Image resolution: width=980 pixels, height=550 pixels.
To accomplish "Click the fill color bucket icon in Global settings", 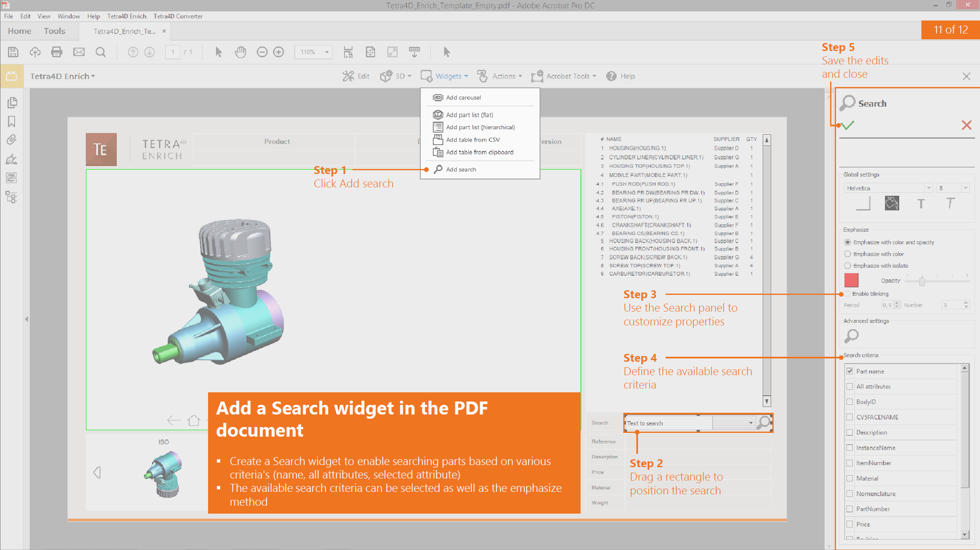I will pos(892,203).
